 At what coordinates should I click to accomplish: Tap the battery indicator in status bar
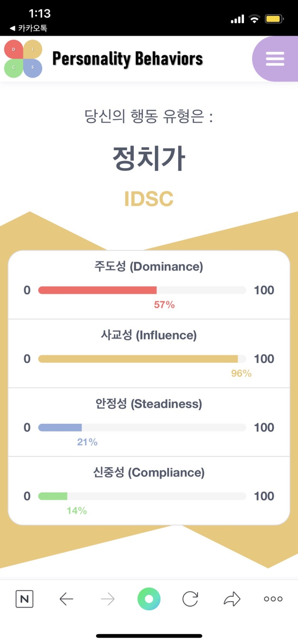pos(274,18)
